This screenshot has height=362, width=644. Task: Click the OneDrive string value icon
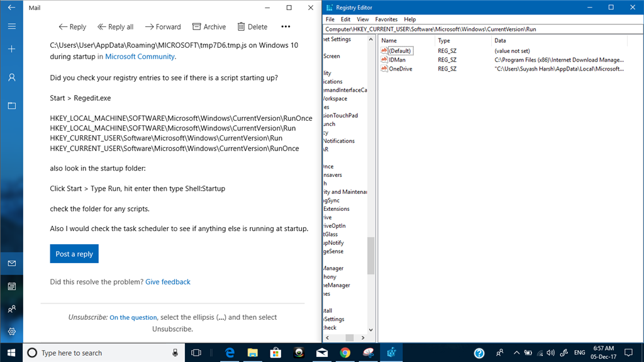click(384, 69)
